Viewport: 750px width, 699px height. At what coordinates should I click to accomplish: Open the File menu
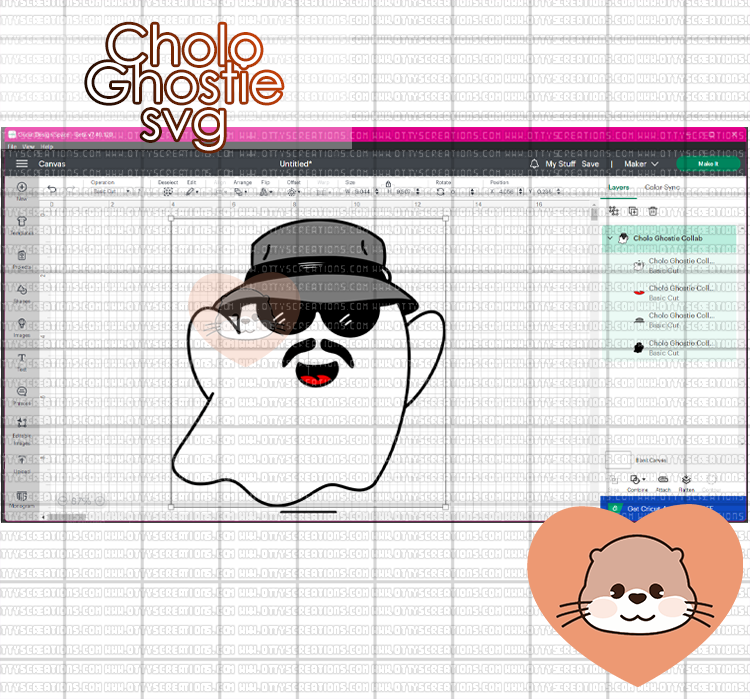13,147
